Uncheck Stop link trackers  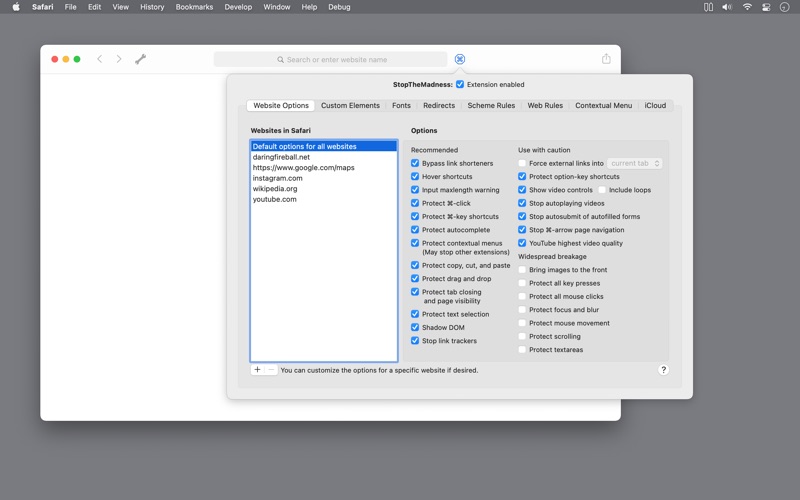[415, 341]
